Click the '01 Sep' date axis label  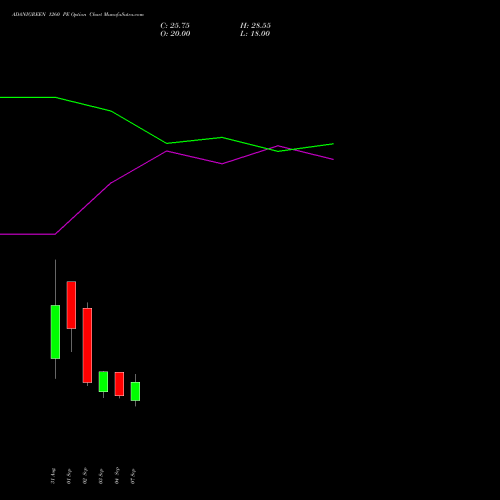tap(69, 476)
